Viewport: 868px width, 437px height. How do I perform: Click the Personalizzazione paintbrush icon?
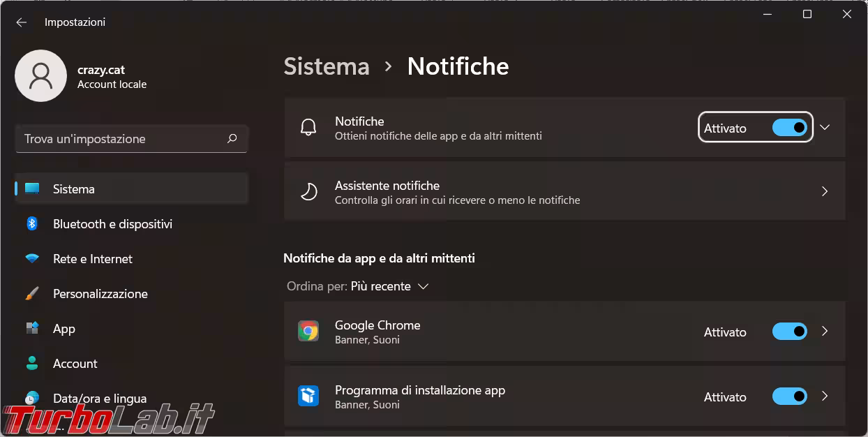click(32, 294)
